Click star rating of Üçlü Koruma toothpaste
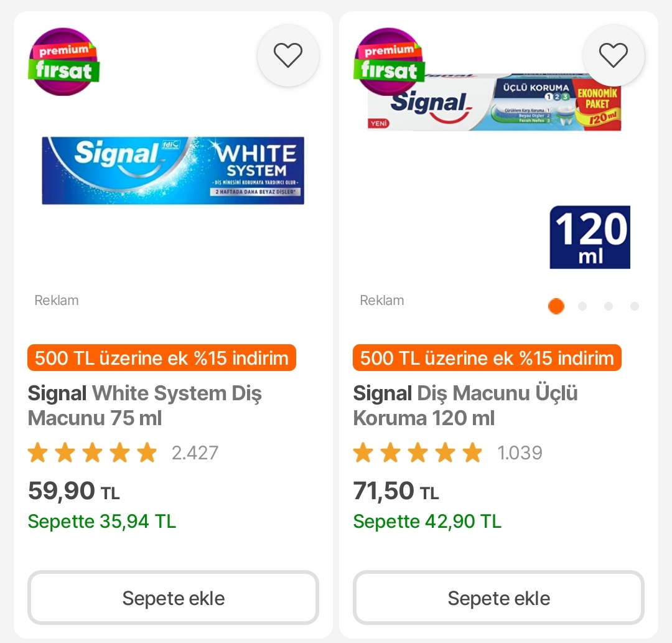This screenshot has height=643, width=672. [418, 453]
